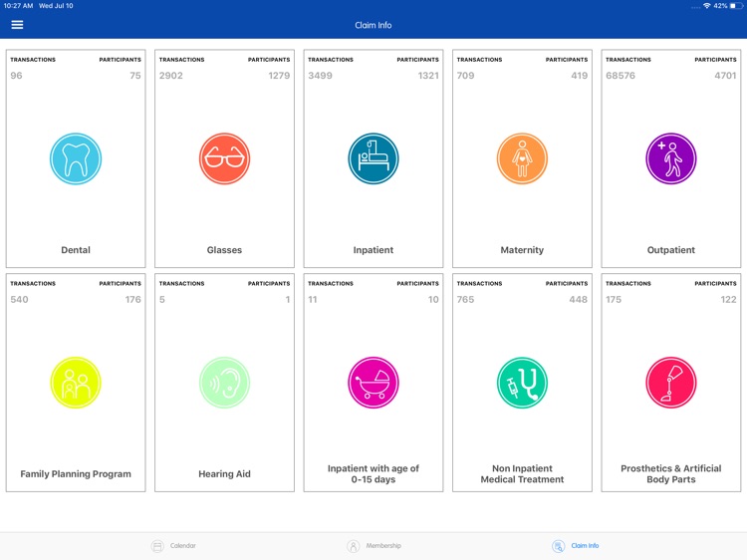Open Family Planning Program label
Viewport: 747px width, 560px height.
pos(76,473)
